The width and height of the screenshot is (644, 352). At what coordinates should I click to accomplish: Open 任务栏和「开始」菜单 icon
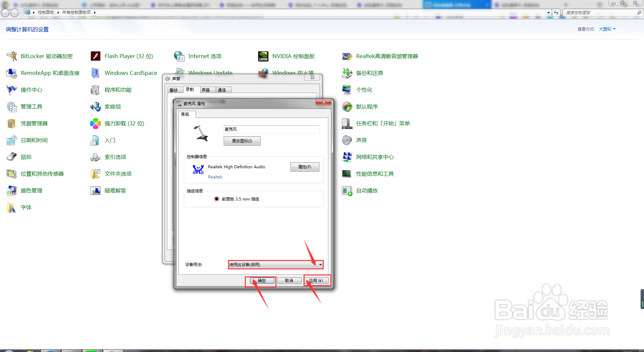click(x=347, y=123)
